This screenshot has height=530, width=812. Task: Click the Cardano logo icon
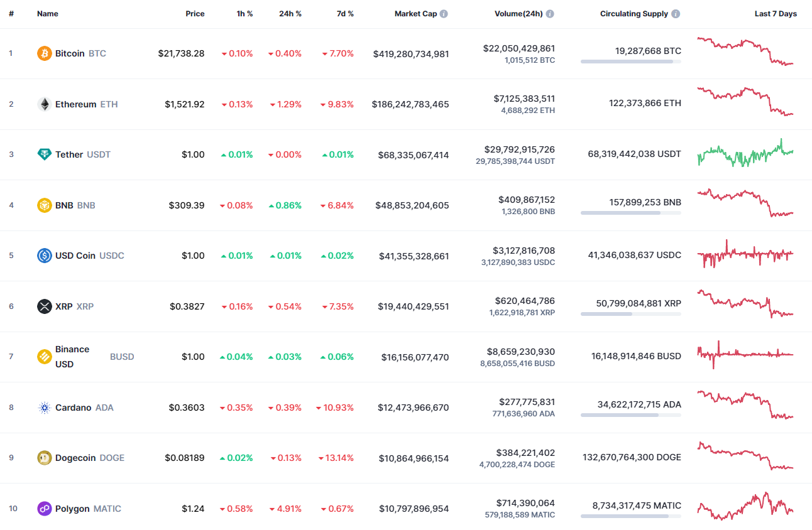tap(43, 407)
